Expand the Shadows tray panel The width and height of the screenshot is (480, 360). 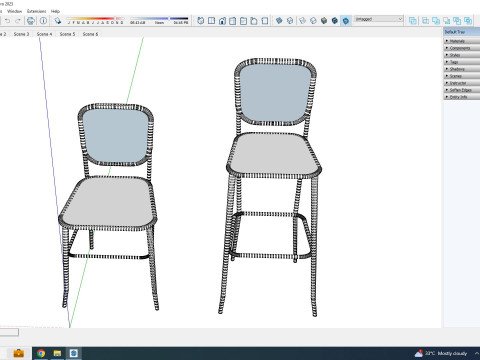click(x=462, y=69)
